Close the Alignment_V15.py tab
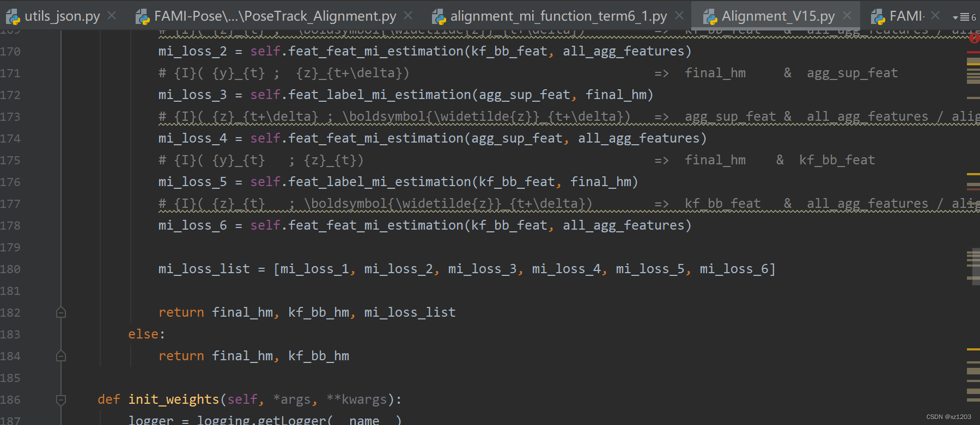This screenshot has width=980, height=425. pos(847,16)
